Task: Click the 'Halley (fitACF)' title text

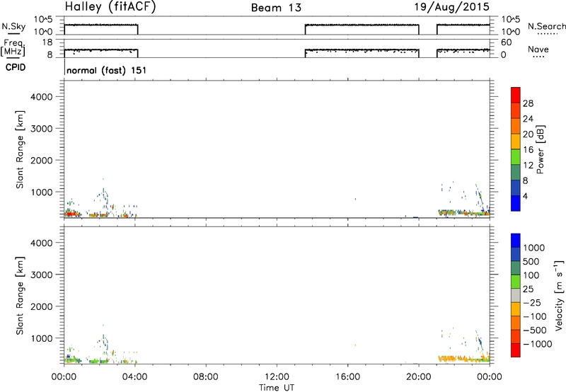Action: (110, 7)
